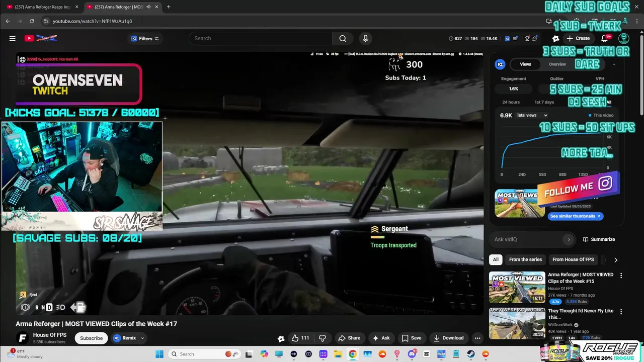Viewport: 644px width, 362px height.
Task: Open more actions ellipsis below video
Action: point(477,338)
